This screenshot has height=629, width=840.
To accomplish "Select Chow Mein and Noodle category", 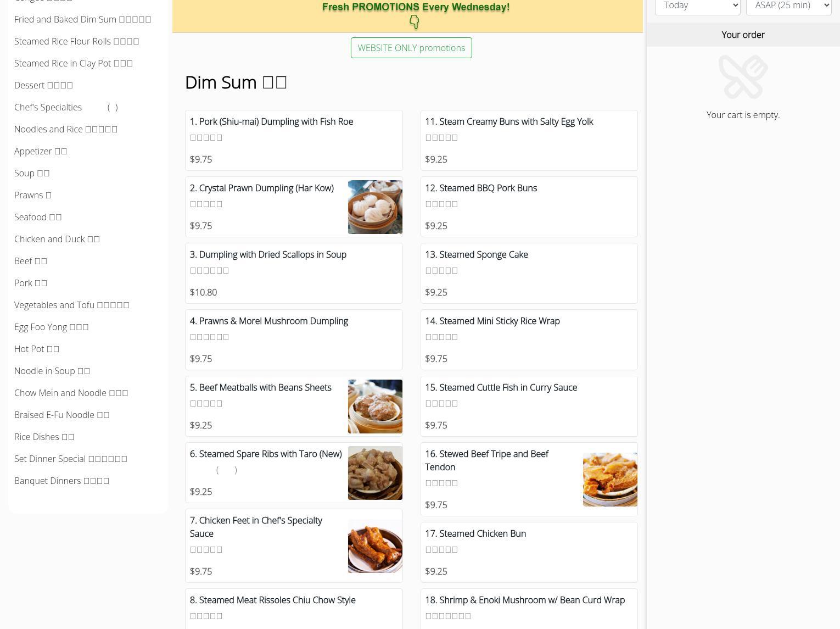I will click(x=71, y=393).
